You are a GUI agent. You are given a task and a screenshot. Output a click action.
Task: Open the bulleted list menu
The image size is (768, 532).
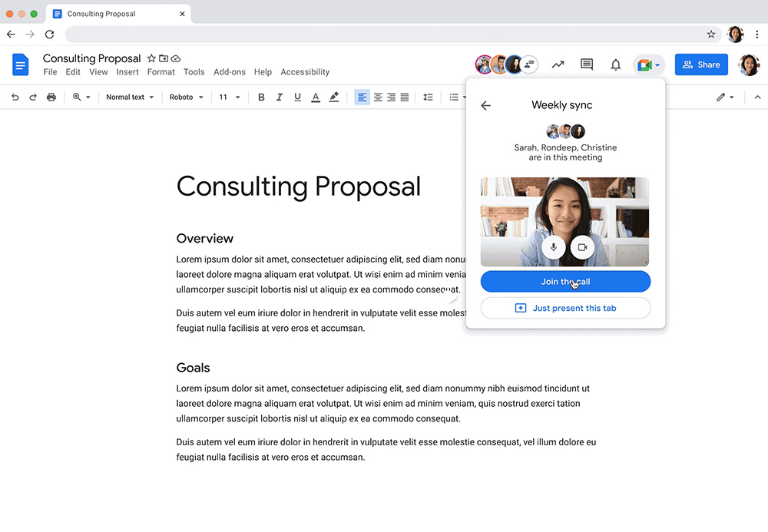pos(458,97)
